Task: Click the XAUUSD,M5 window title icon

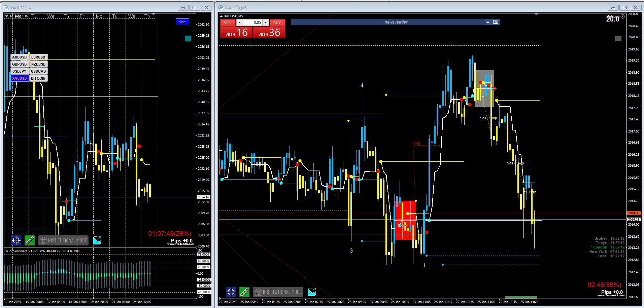Action: pos(221,7)
